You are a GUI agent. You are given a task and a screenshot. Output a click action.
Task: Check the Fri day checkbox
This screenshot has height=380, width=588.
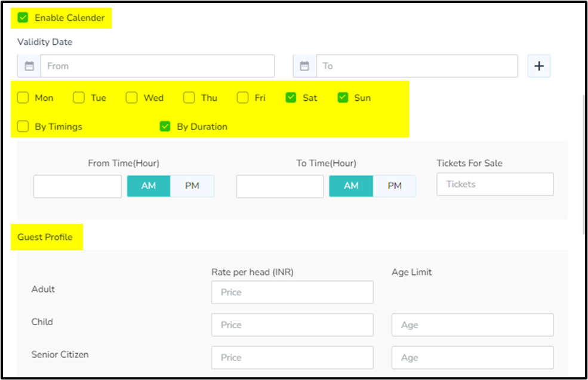coord(243,98)
